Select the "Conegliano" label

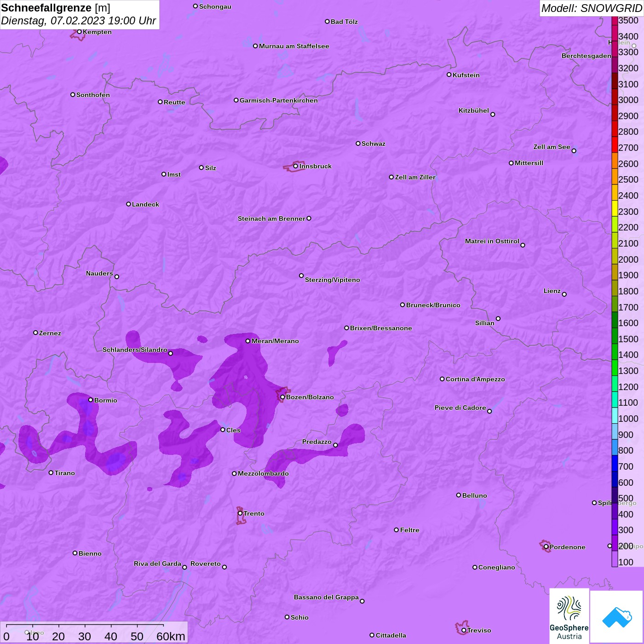click(x=497, y=567)
